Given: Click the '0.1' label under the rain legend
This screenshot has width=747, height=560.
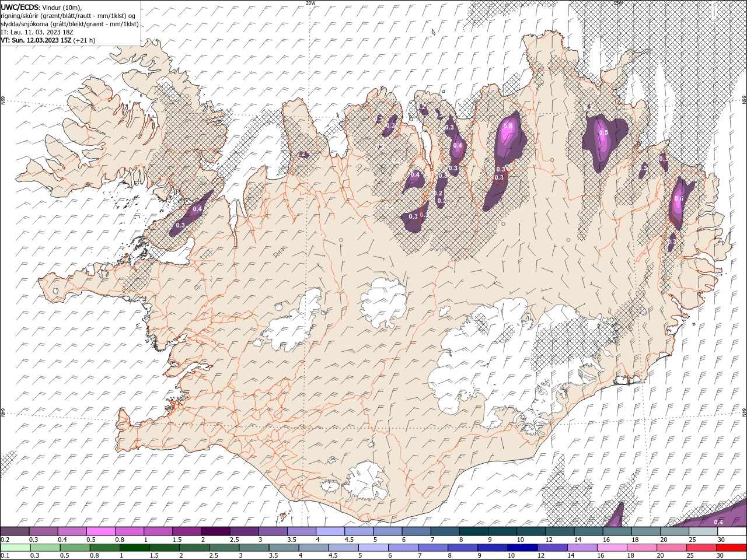Looking at the screenshot, I should [5, 556].
